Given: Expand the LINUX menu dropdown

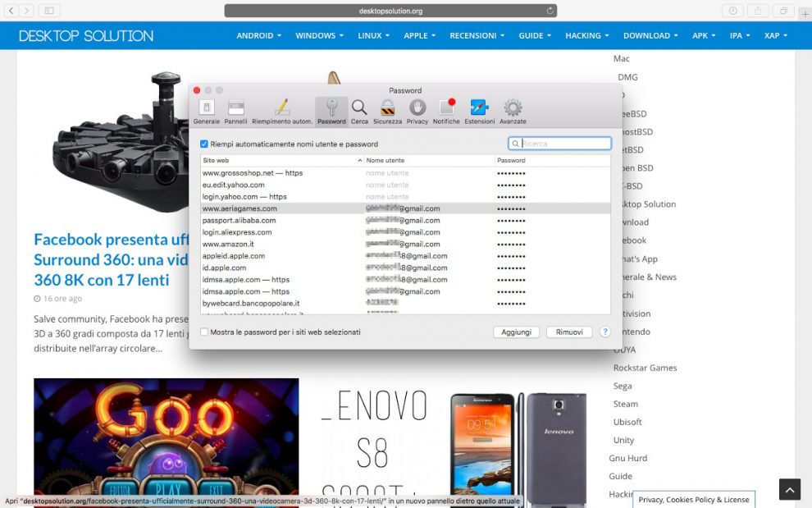Looking at the screenshot, I should click(373, 35).
